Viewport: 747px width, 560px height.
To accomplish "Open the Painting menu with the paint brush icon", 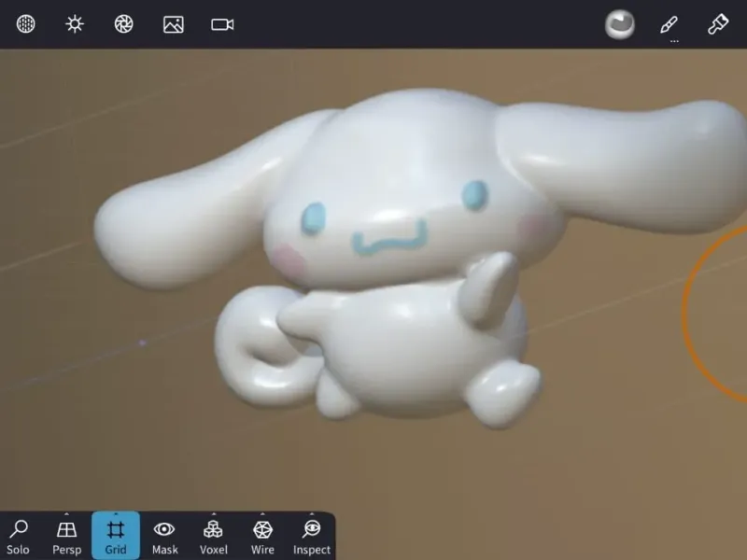I will [718, 24].
